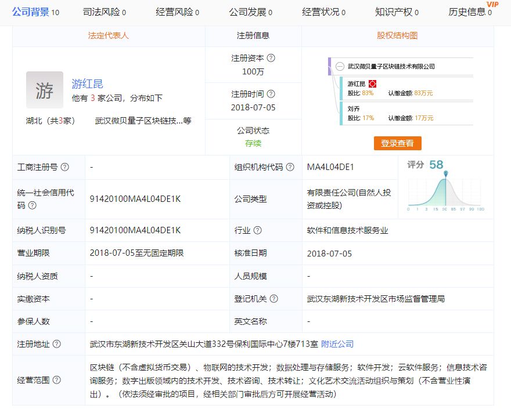This screenshot has height=420, width=511.
Task: Open the 公司发展 tab
Action: coord(251,12)
